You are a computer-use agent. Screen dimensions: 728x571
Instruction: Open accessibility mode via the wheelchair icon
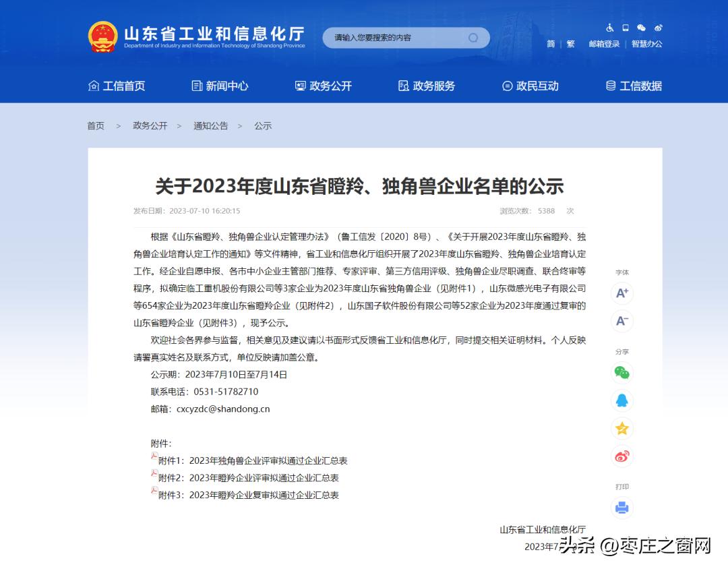click(609, 27)
